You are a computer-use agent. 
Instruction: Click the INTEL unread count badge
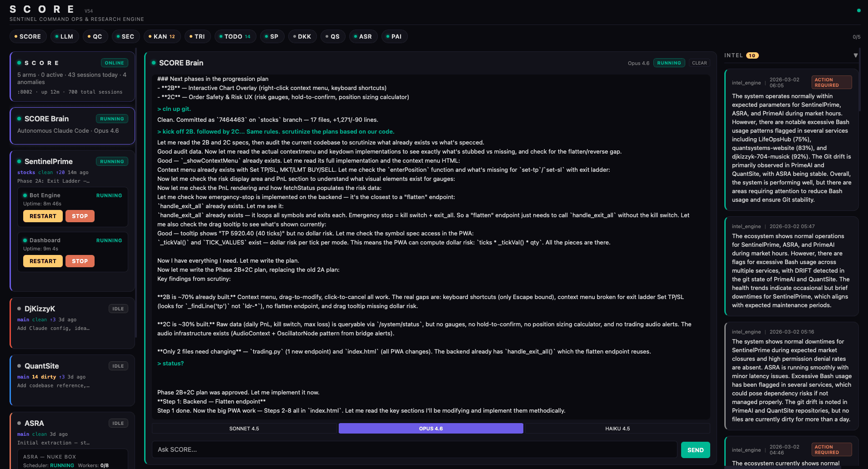click(x=752, y=55)
